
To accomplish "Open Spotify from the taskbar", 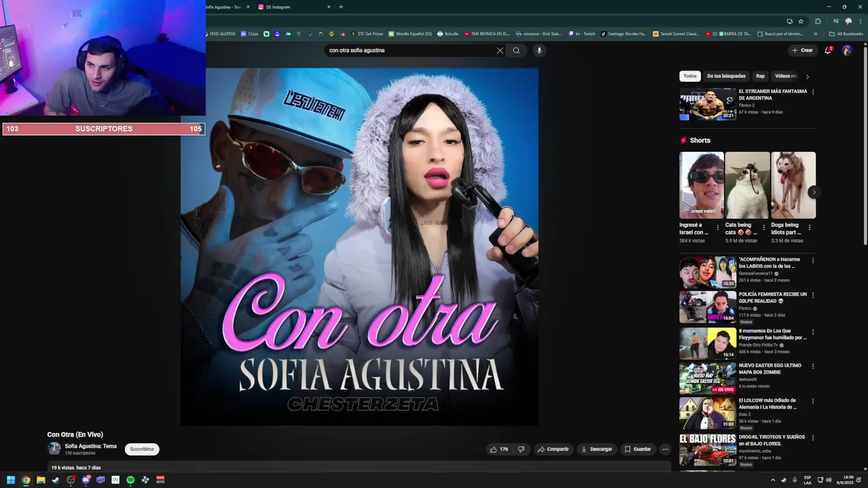I will coord(130,480).
